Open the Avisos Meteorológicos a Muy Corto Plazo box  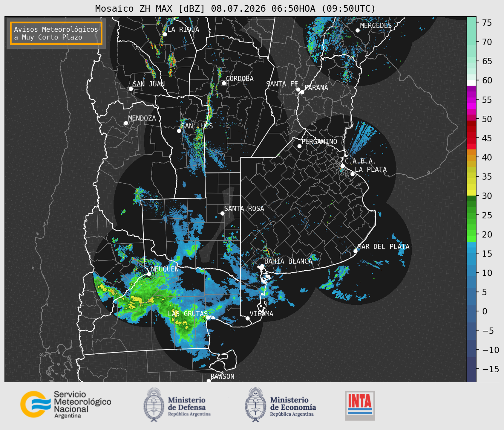[56, 33]
